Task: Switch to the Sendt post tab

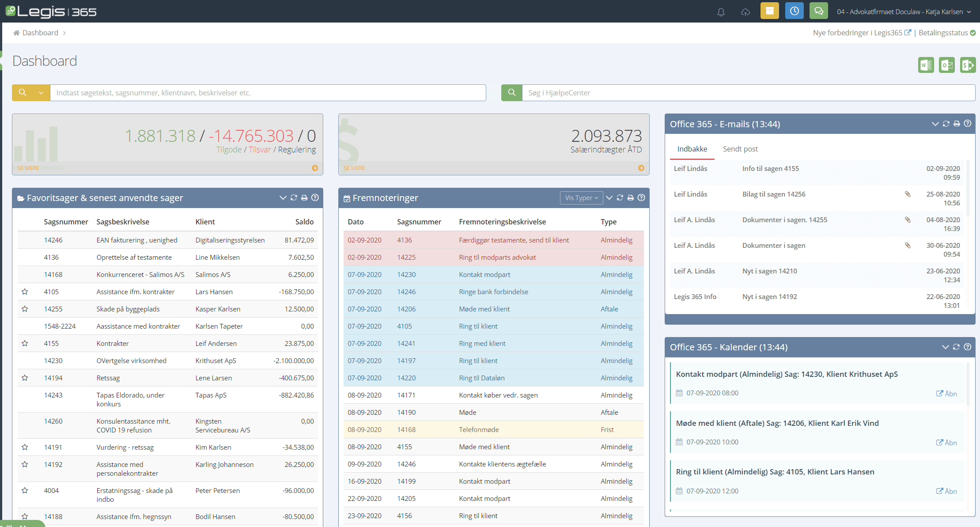Action: pos(740,149)
